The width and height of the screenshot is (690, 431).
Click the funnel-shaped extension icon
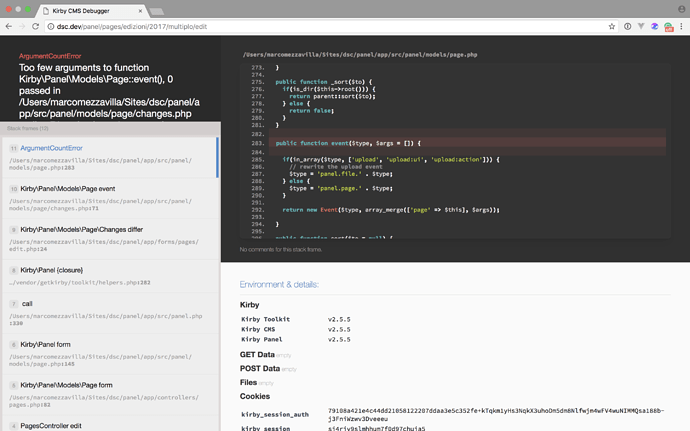point(641,26)
